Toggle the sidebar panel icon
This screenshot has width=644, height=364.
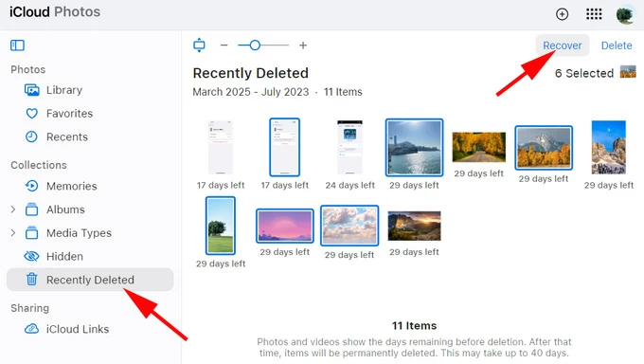tap(17, 45)
